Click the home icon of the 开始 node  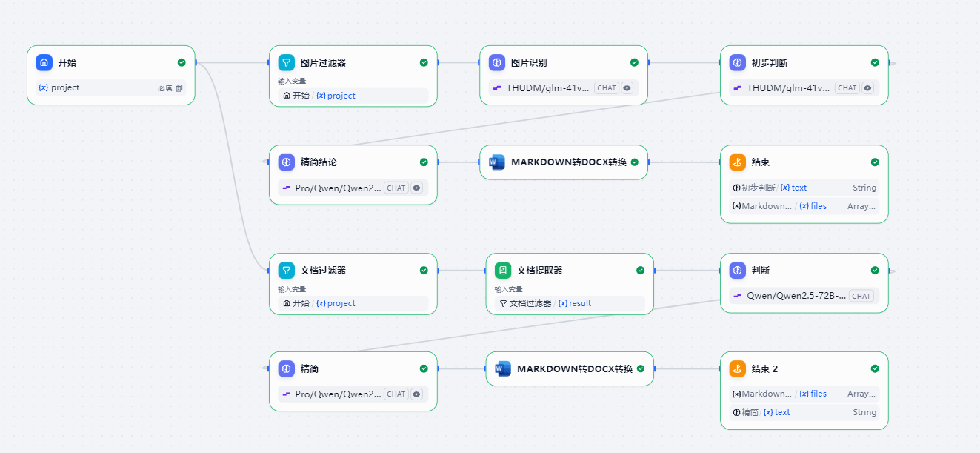pyautogui.click(x=44, y=62)
